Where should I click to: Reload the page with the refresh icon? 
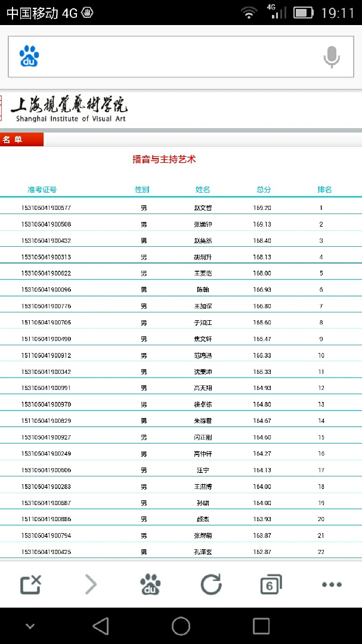pyautogui.click(x=211, y=584)
